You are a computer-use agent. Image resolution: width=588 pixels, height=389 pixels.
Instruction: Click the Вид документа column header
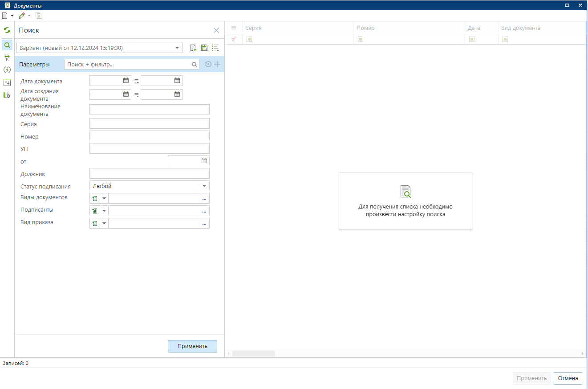click(x=542, y=28)
